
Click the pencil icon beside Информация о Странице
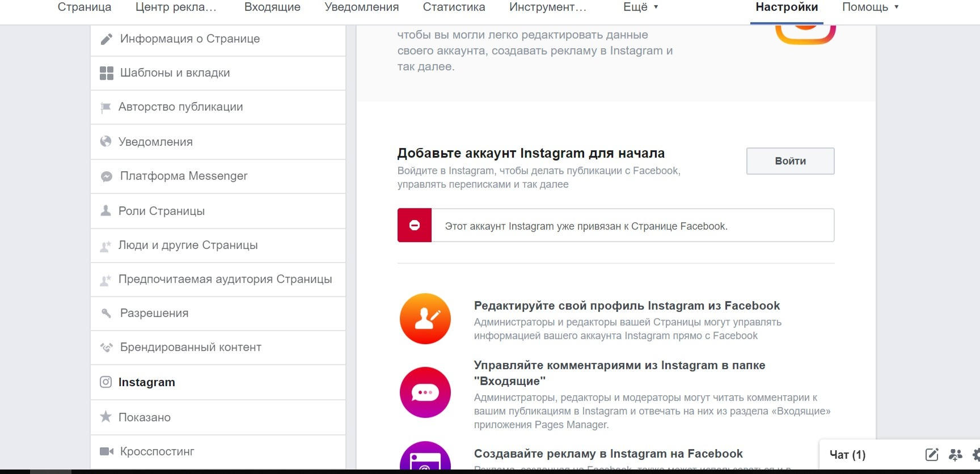(x=106, y=39)
